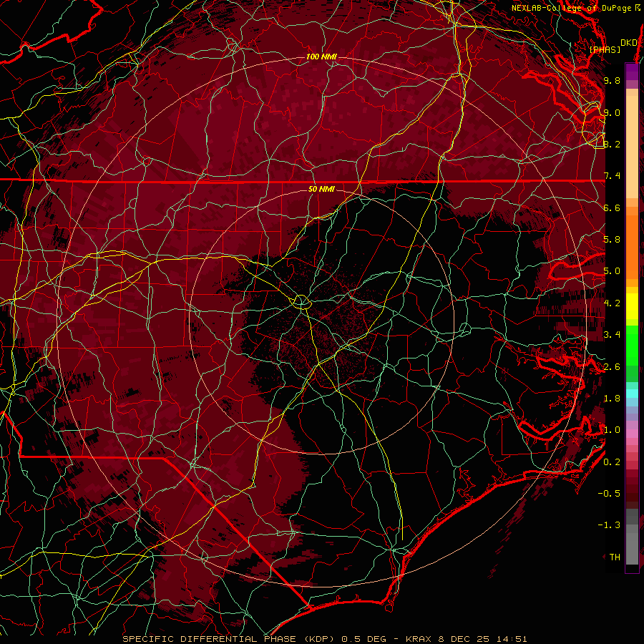Pick the yellow swatch on the color bar

point(632,306)
